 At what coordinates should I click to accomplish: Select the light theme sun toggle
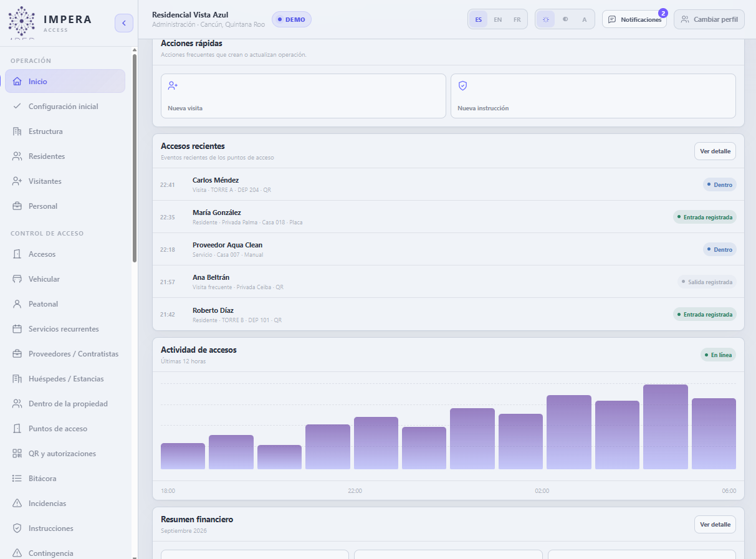546,19
